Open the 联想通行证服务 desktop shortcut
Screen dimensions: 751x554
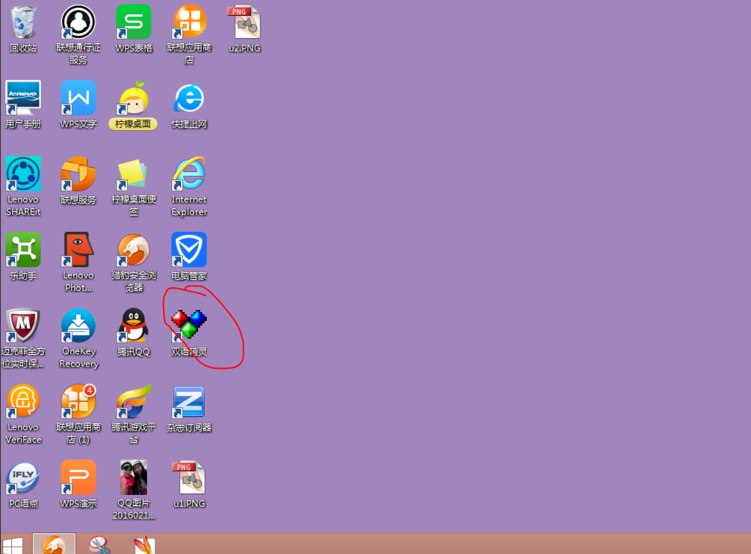pos(78,23)
